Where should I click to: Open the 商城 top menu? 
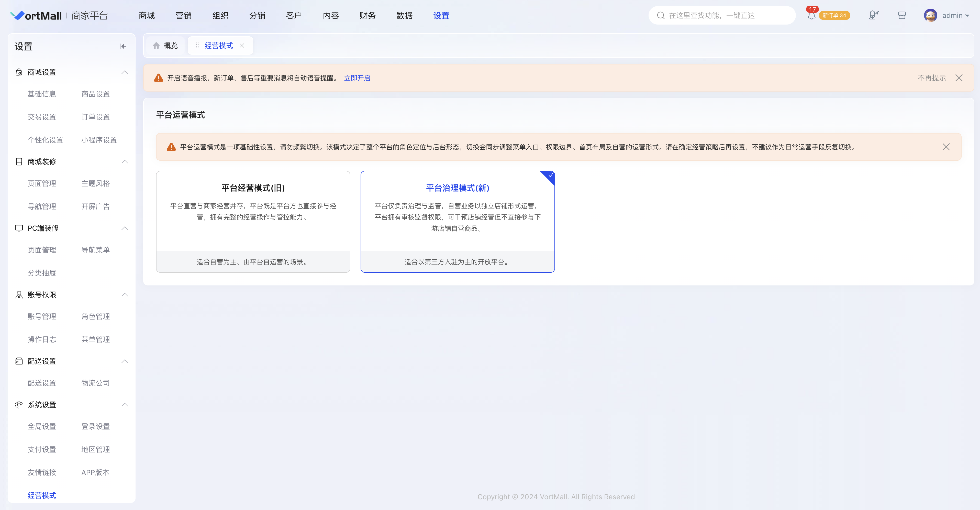click(x=147, y=16)
